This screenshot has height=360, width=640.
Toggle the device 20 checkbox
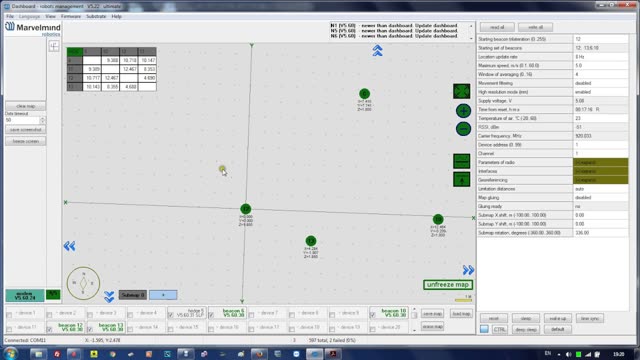[373, 329]
